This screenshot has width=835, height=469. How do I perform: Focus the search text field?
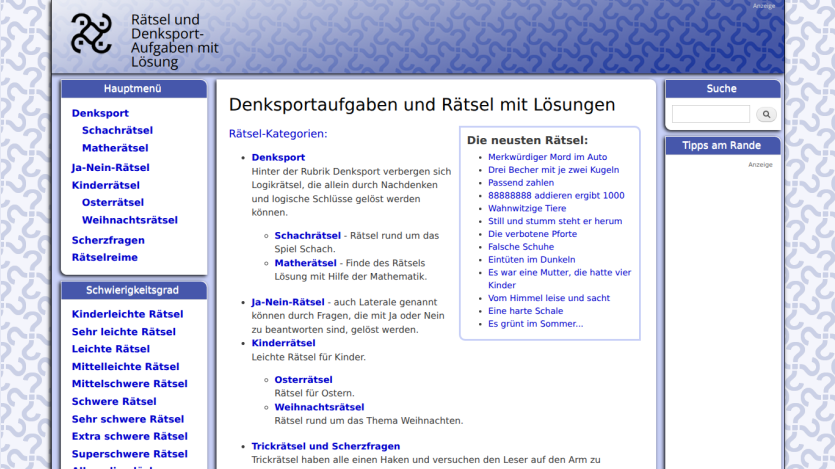click(710, 114)
